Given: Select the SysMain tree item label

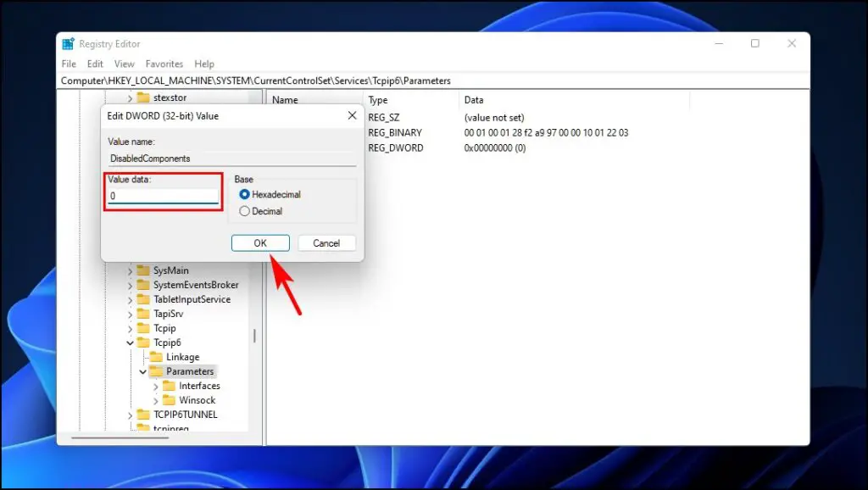Looking at the screenshot, I should [x=171, y=270].
